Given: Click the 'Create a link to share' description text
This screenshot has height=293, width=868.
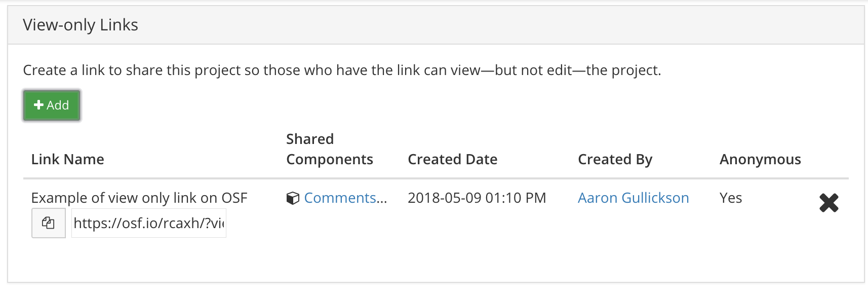Looking at the screenshot, I should tap(342, 70).
